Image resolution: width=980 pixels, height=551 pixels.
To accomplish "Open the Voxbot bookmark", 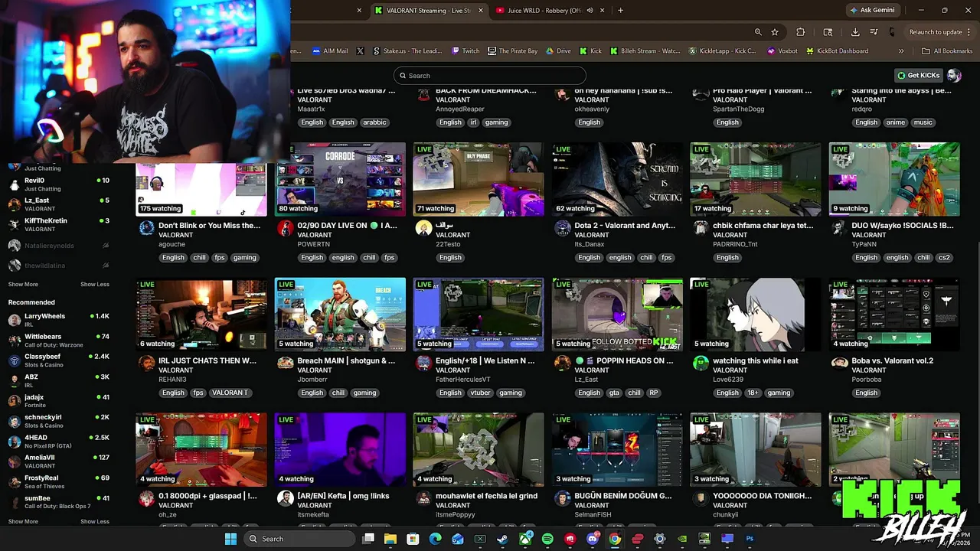I will coord(782,51).
